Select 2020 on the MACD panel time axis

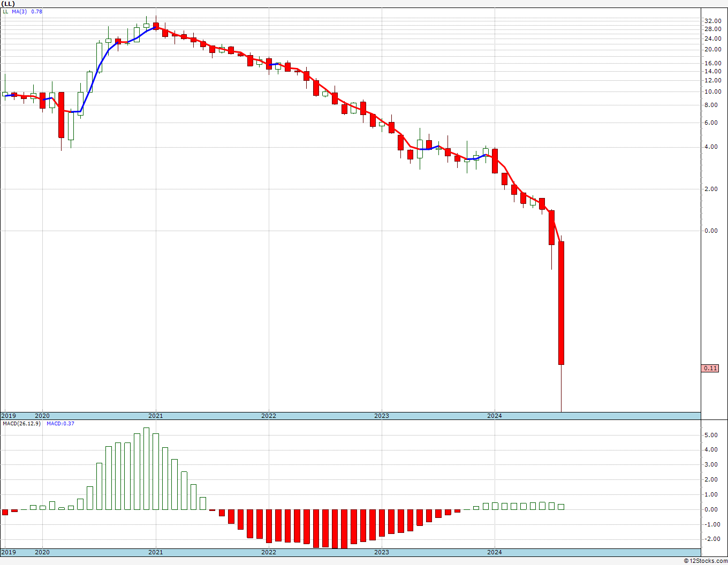pyautogui.click(x=42, y=552)
